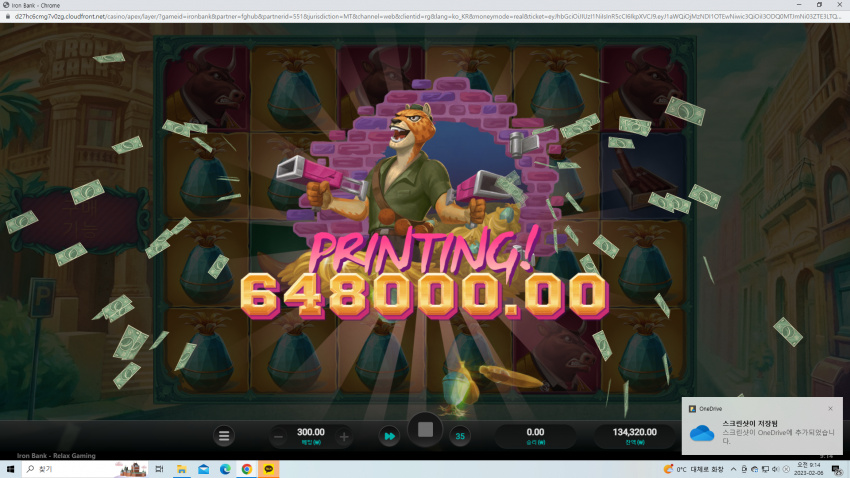Click the OneDrive cloud icon in notification
The image size is (850, 478).
point(702,433)
